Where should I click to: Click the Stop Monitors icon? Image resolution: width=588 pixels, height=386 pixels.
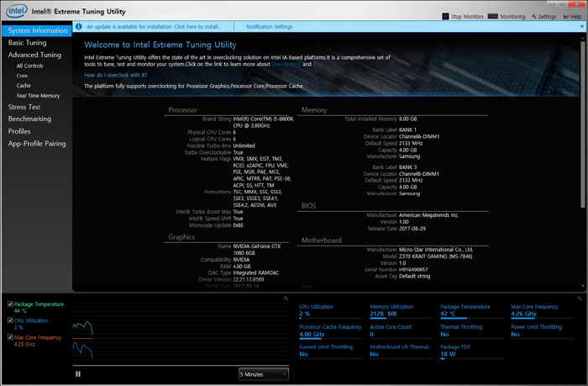pyautogui.click(x=445, y=17)
